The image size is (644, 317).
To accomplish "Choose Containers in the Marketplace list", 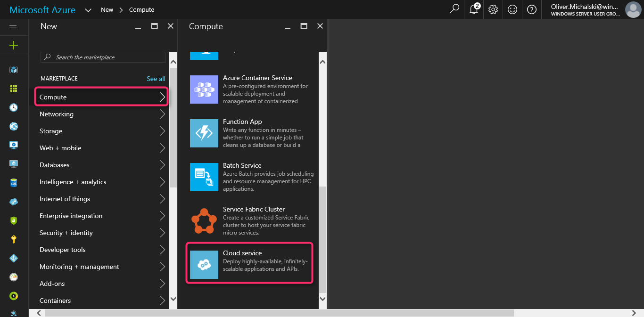I will tap(102, 301).
